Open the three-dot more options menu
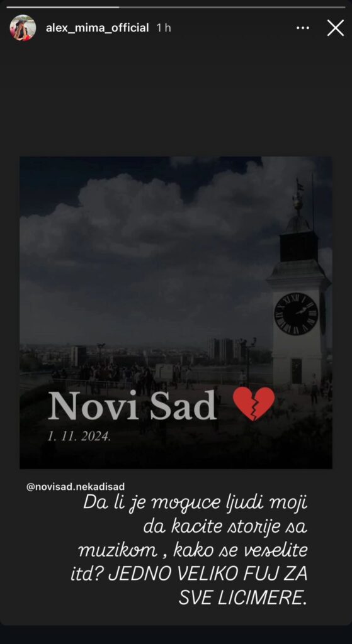Viewport: 352px width, 644px height. 303,28
